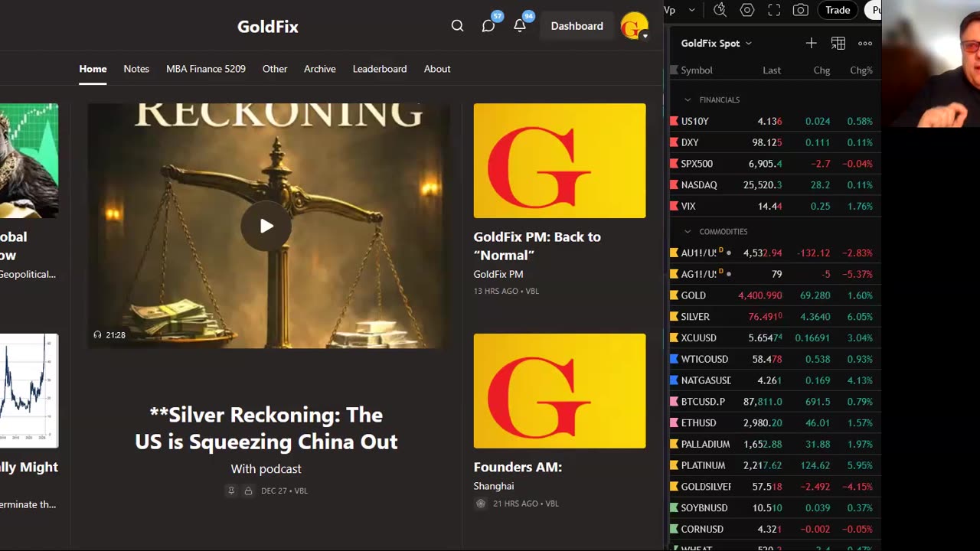This screenshot has width=980, height=551.
Task: Click the flag icon beside WTICOUSD
Action: tap(674, 359)
